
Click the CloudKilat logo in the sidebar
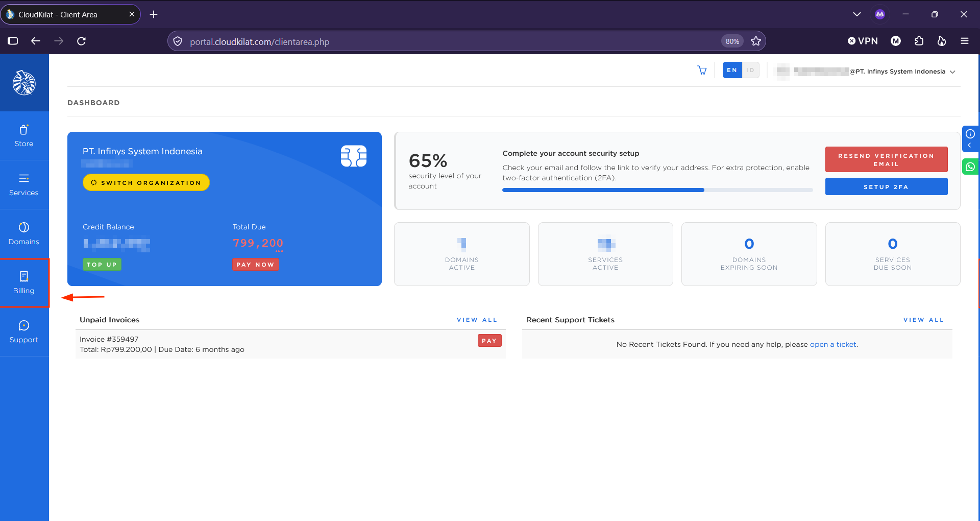click(x=24, y=83)
